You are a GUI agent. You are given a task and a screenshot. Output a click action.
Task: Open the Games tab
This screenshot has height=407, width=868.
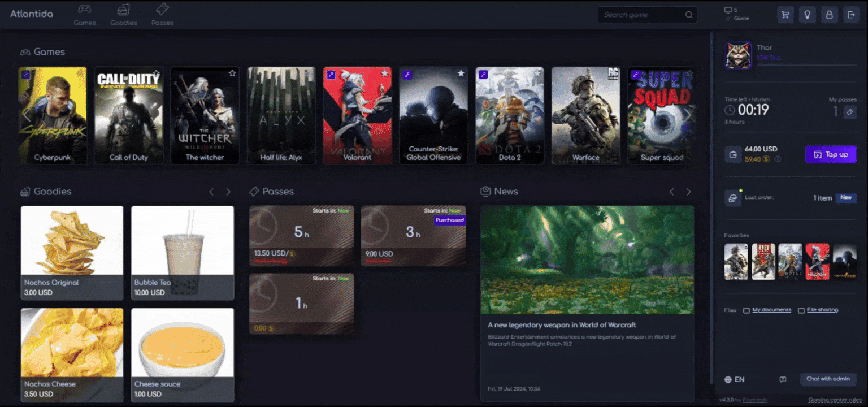85,15
